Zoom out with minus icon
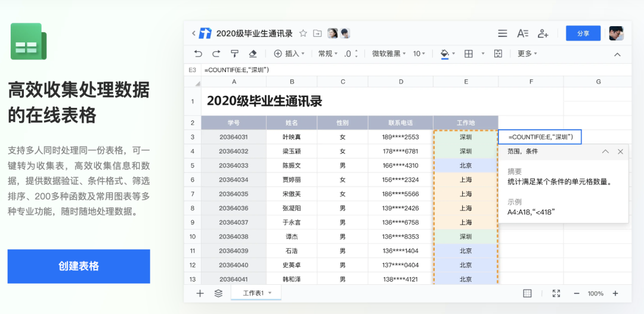Screen dimensions: 644x314 pyautogui.click(x=577, y=294)
